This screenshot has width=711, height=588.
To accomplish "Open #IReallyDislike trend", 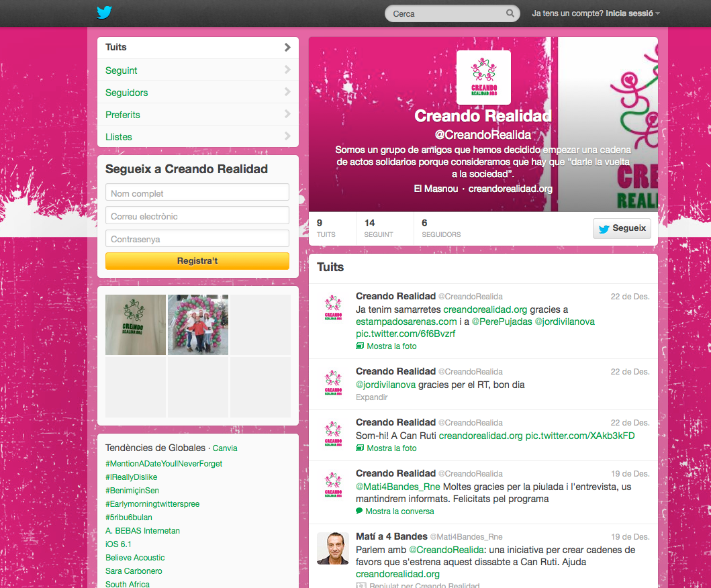I will [132, 477].
